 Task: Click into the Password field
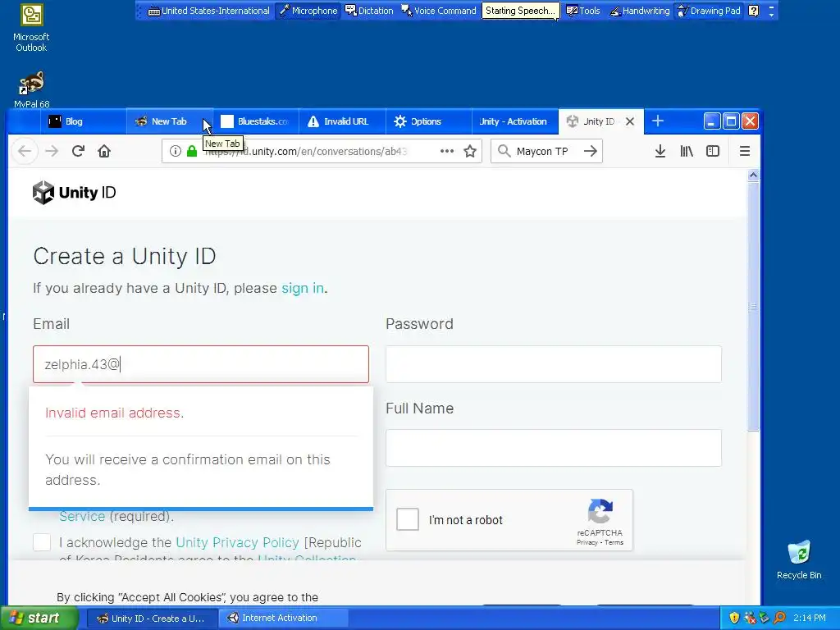pos(554,364)
